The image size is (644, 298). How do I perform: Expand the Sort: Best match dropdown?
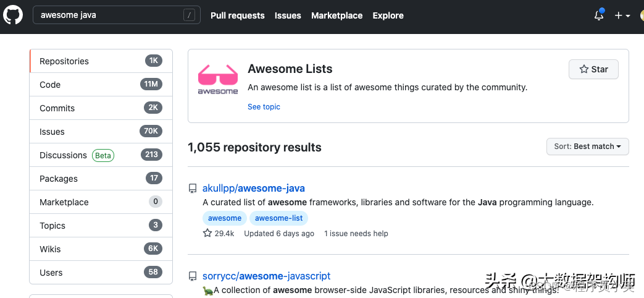tap(587, 147)
